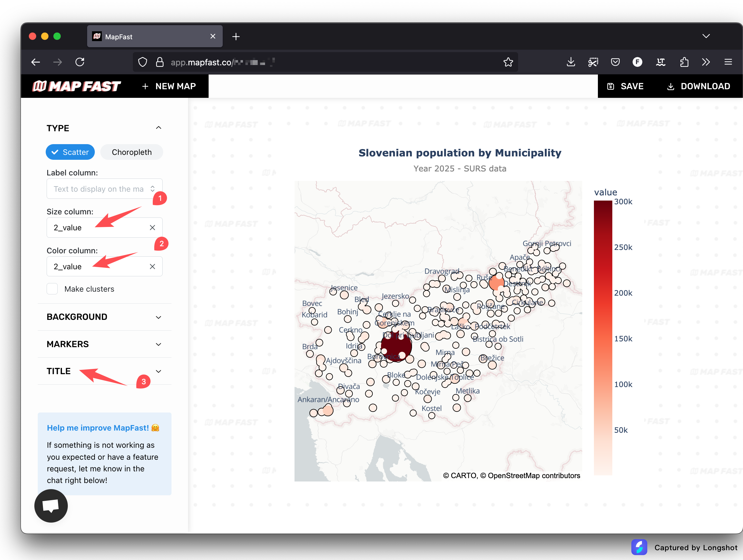Screen dimensions: 743x560
Task: Open the list all tabs chevron
Action: click(706, 36)
